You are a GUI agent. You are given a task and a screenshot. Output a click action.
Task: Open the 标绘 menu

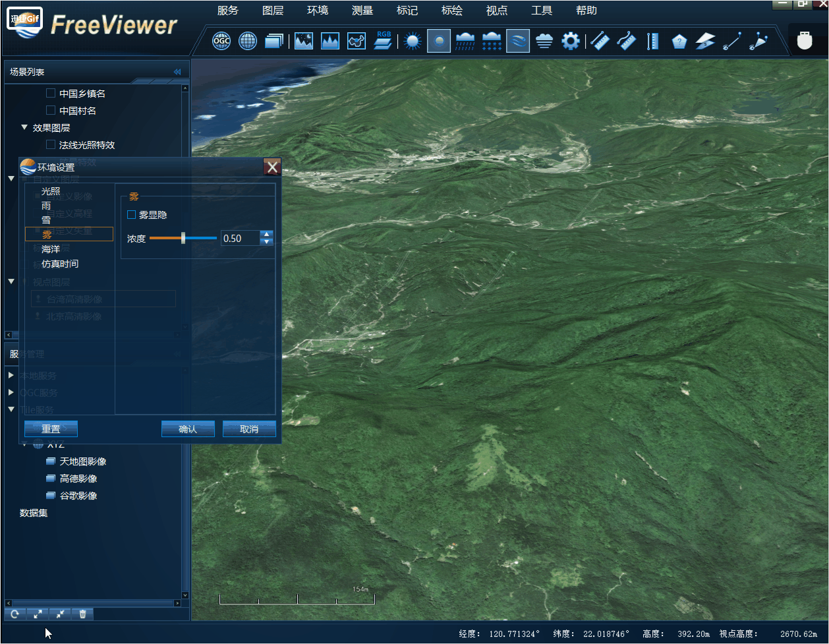pyautogui.click(x=452, y=11)
